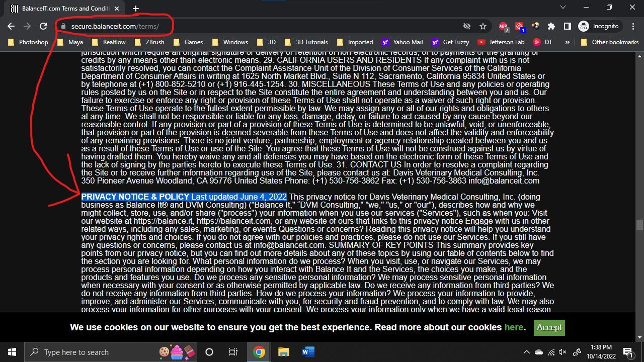The height and width of the screenshot is (362, 644).
Task: Open the Wi-Fi network tray icon
Action: [551, 352]
